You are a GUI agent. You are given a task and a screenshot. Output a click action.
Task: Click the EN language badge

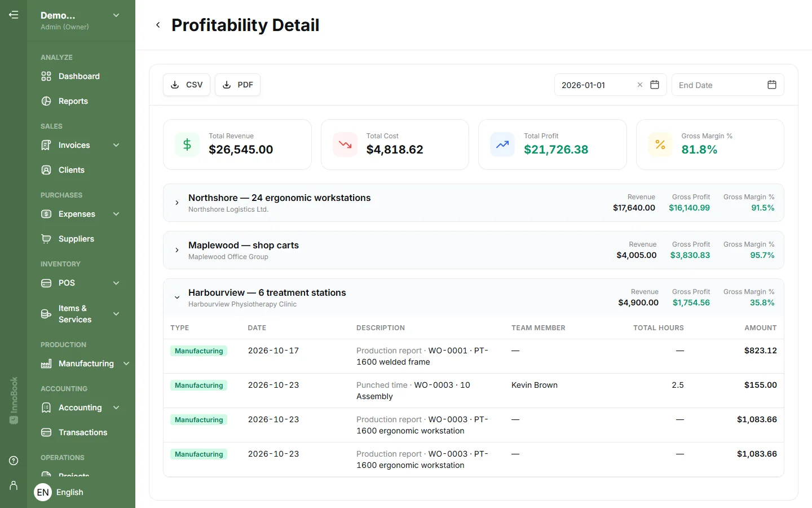click(x=43, y=492)
